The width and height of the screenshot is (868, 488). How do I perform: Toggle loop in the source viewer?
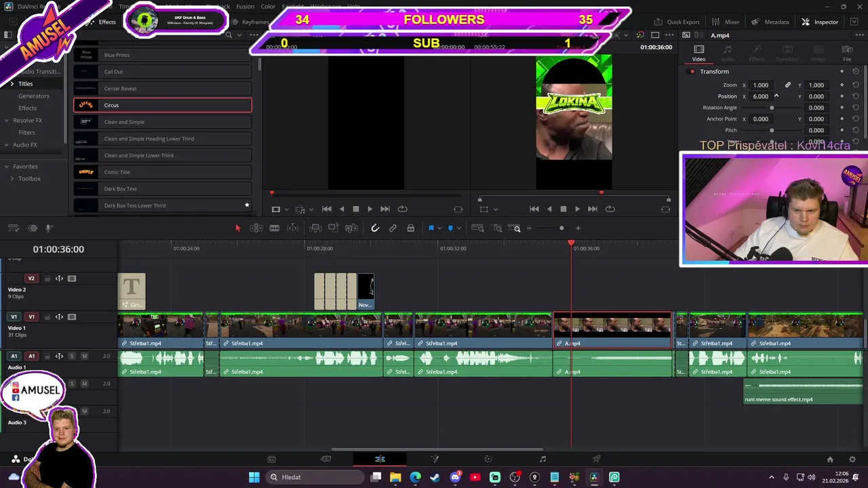coord(402,209)
